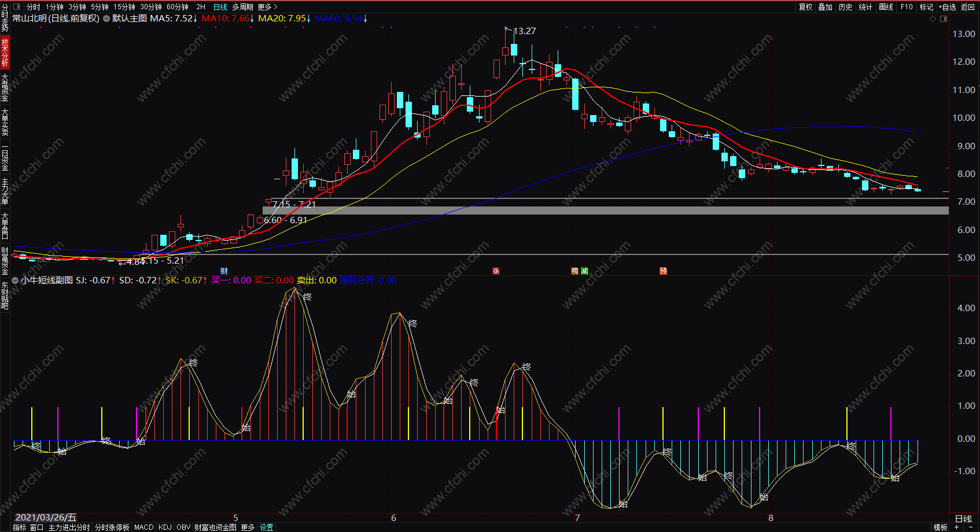Open the 多周期 multi-period view

(x=242, y=7)
